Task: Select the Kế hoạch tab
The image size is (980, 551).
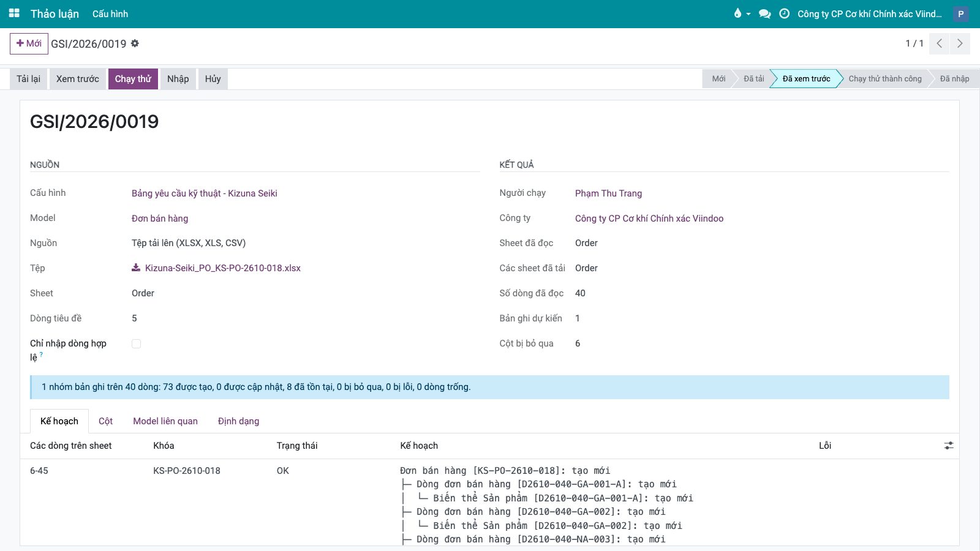Action: tap(59, 421)
